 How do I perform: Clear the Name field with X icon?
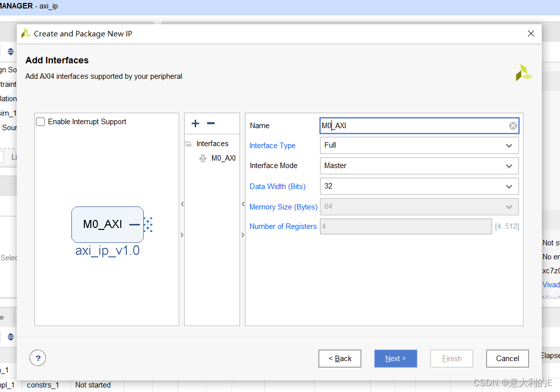[x=513, y=126]
